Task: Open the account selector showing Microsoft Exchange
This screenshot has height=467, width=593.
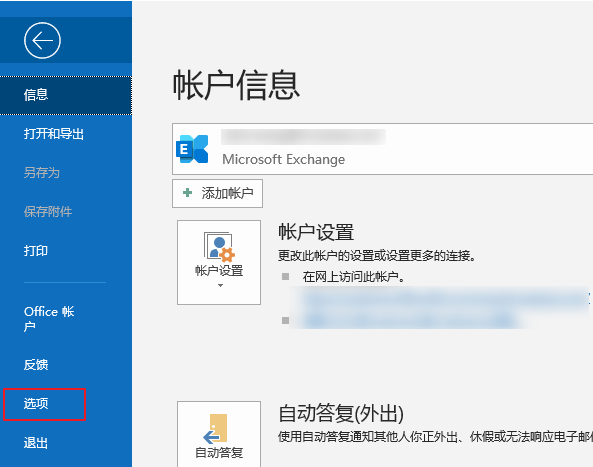Action: pyautogui.click(x=382, y=149)
